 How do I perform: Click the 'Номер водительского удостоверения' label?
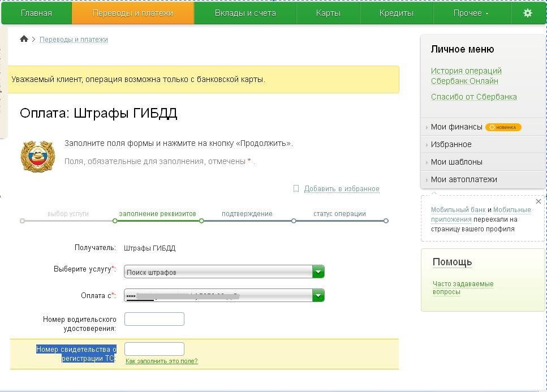tap(80, 324)
